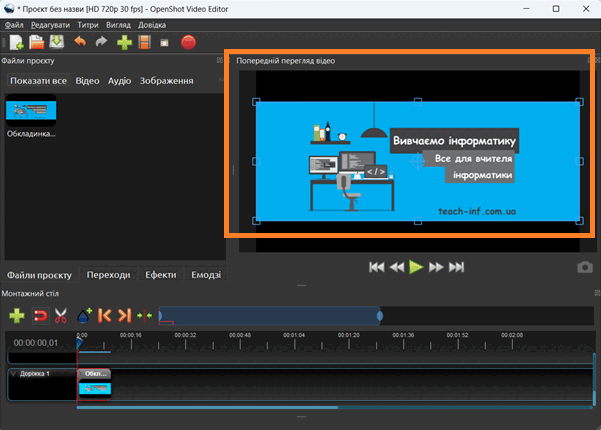601x430 pixels.
Task: Switch to the Переходи tab
Action: click(108, 275)
